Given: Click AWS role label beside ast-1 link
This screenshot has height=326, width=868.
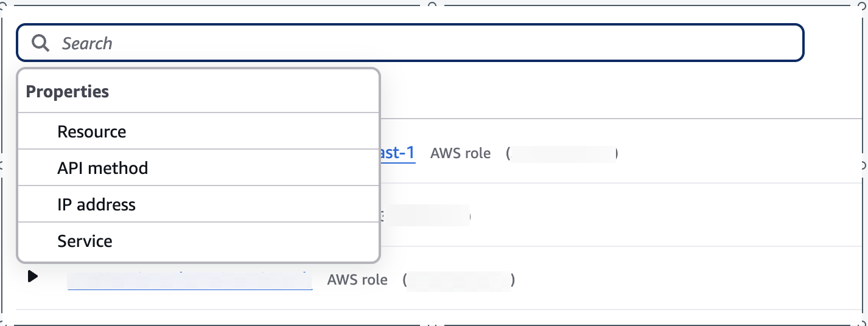Looking at the screenshot, I should (460, 153).
